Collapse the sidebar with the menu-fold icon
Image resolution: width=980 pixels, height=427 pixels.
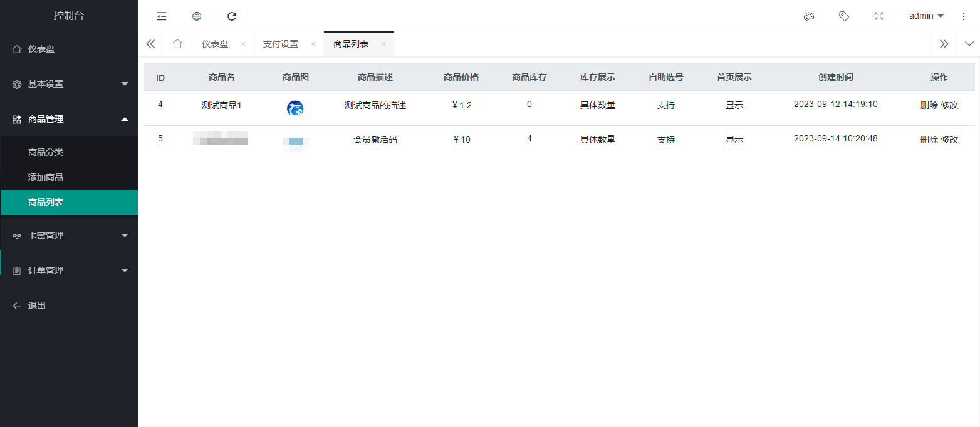162,16
